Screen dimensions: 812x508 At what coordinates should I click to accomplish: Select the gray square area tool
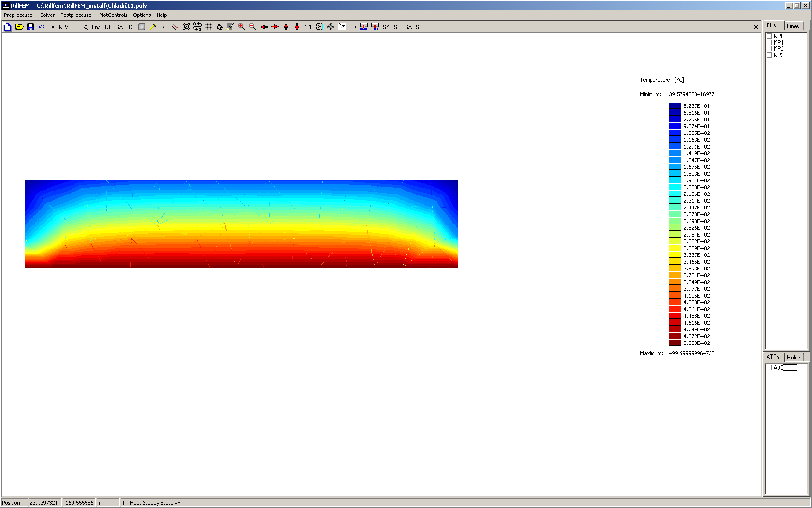point(142,27)
